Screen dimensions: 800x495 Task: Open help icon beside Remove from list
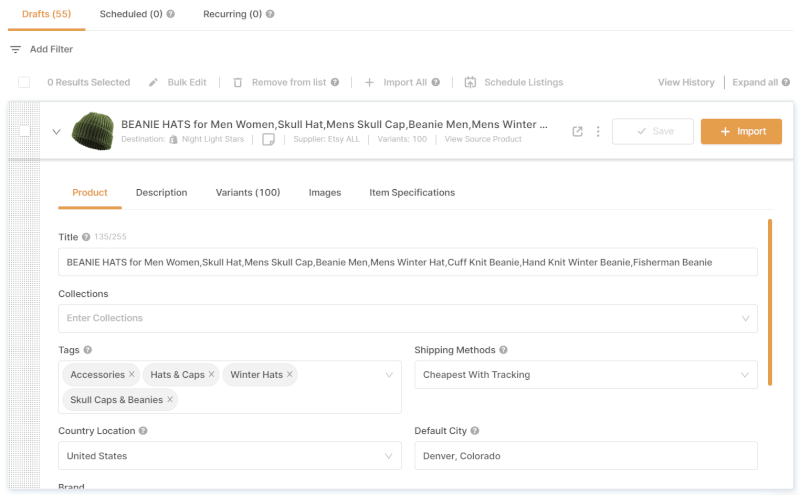(335, 82)
